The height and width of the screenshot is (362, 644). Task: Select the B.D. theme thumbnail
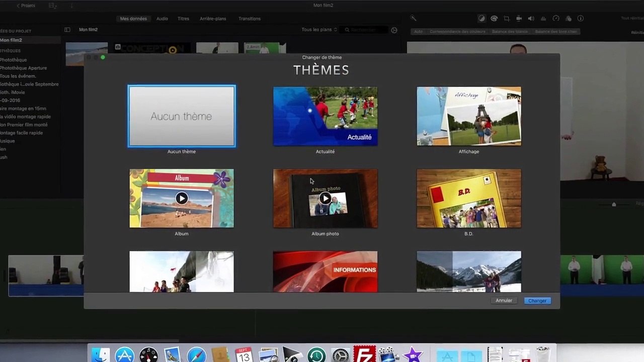(469, 198)
